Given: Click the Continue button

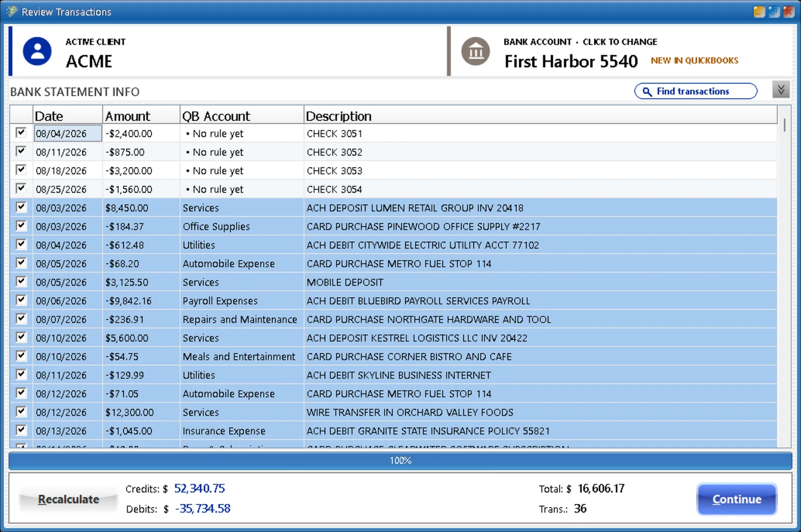Looking at the screenshot, I should [737, 499].
